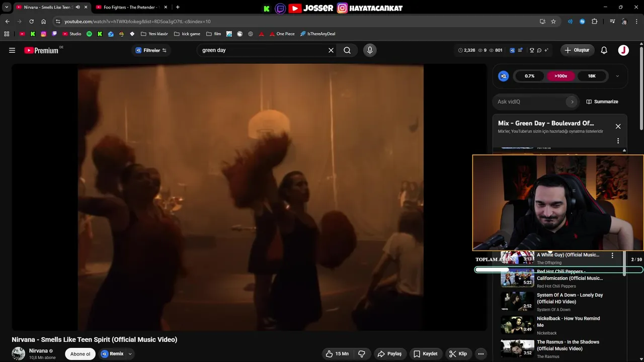Open the vidIQ blue logo in header

pos(512,50)
